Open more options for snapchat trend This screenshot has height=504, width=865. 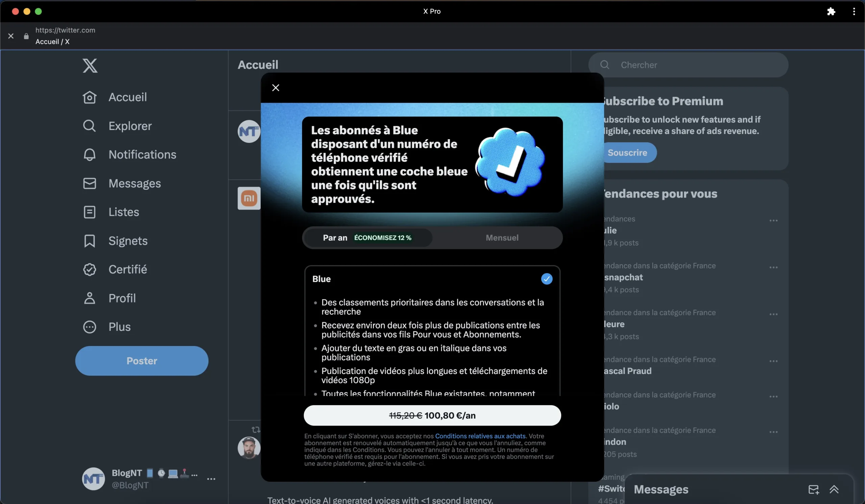[x=773, y=267]
